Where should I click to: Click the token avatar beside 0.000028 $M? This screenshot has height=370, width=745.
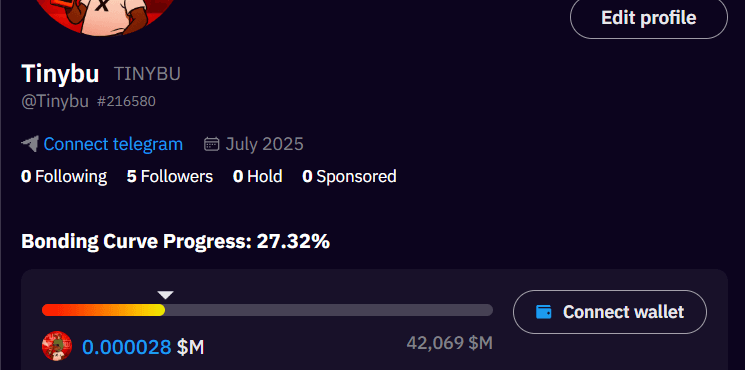point(57,346)
